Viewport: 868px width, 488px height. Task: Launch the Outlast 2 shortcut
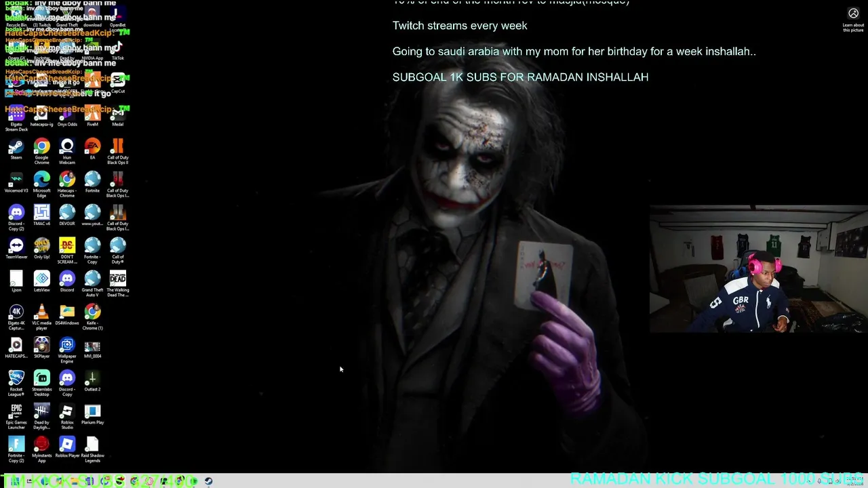(x=92, y=382)
